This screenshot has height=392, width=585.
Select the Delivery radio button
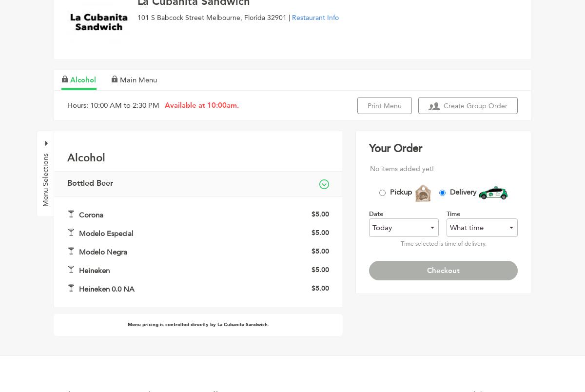point(442,193)
